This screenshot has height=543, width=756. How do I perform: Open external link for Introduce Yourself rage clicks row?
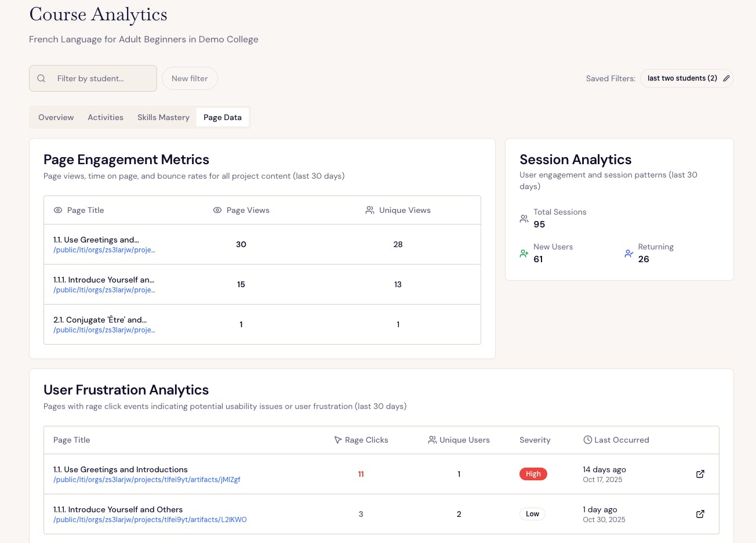click(x=700, y=514)
